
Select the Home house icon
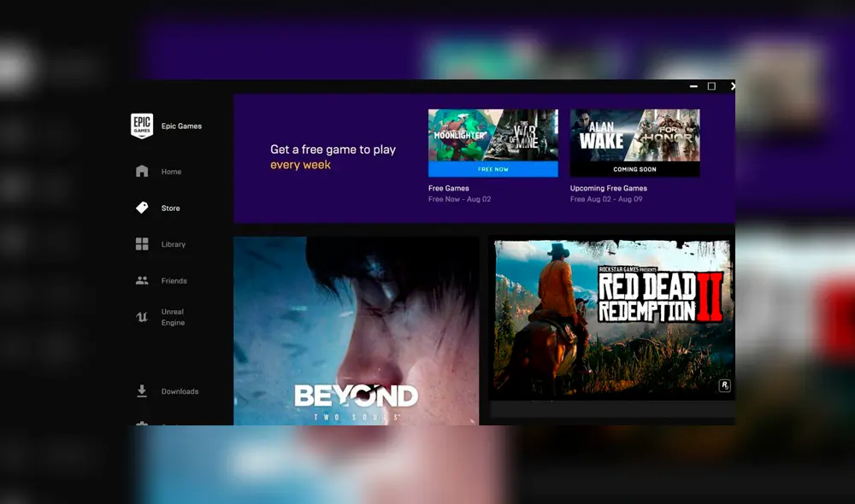(142, 171)
